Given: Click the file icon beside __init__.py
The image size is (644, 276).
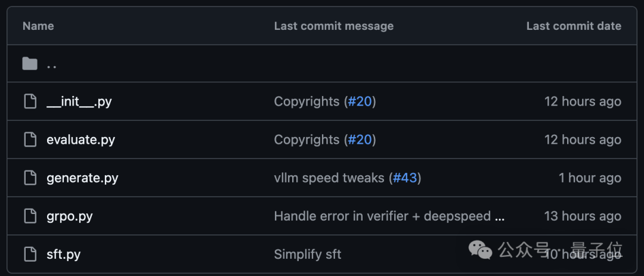Looking at the screenshot, I should 30,101.
